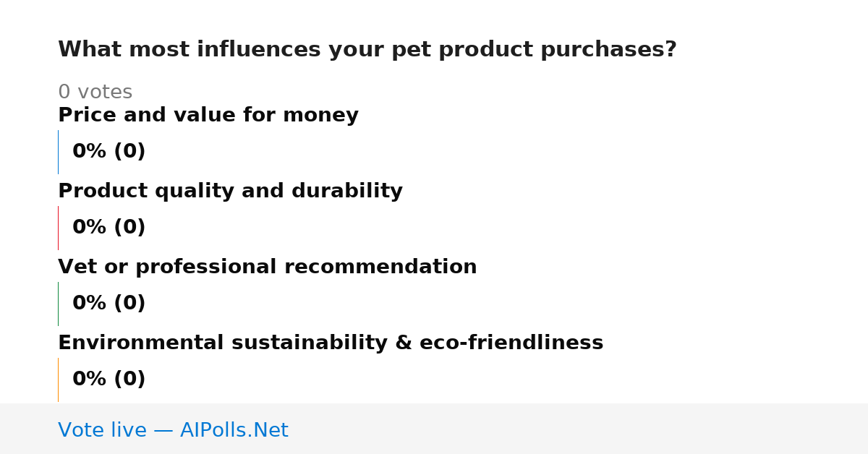Click the poll question title
Screen dimensions: 868x454
click(367, 50)
